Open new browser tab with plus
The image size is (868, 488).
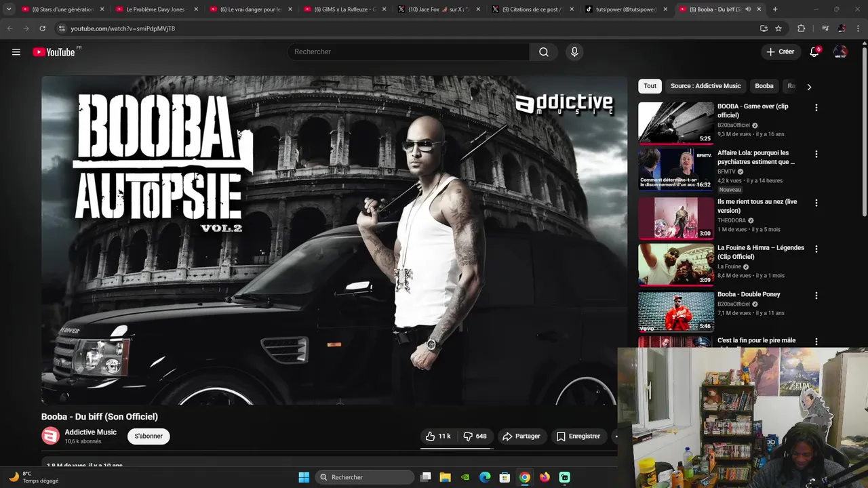(x=775, y=9)
